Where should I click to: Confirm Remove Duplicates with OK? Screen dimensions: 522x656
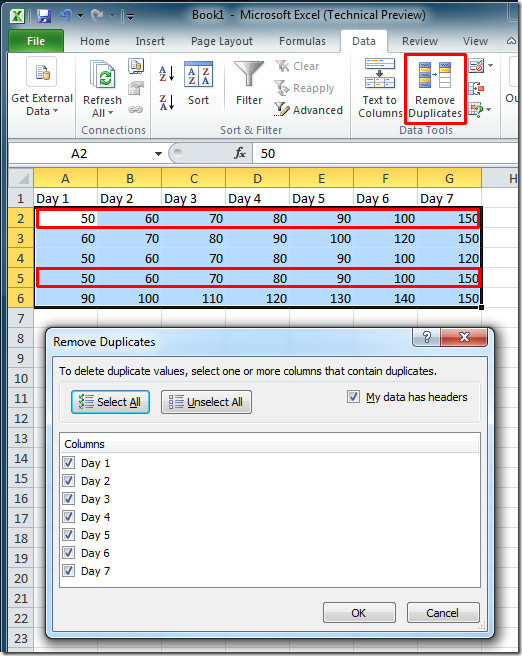[x=359, y=613]
